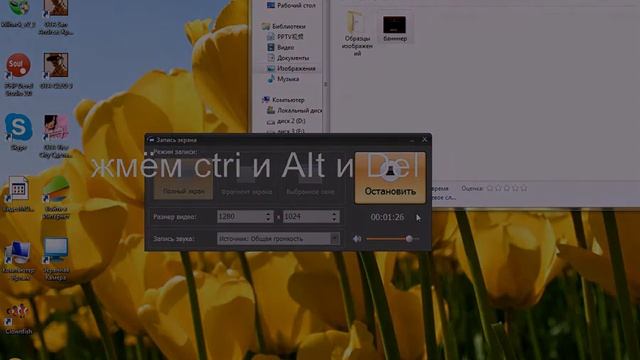The width and height of the screenshot is (640, 360).
Task: Use the stepper arrows of the 1280 width field
Action: pyautogui.click(x=268, y=216)
